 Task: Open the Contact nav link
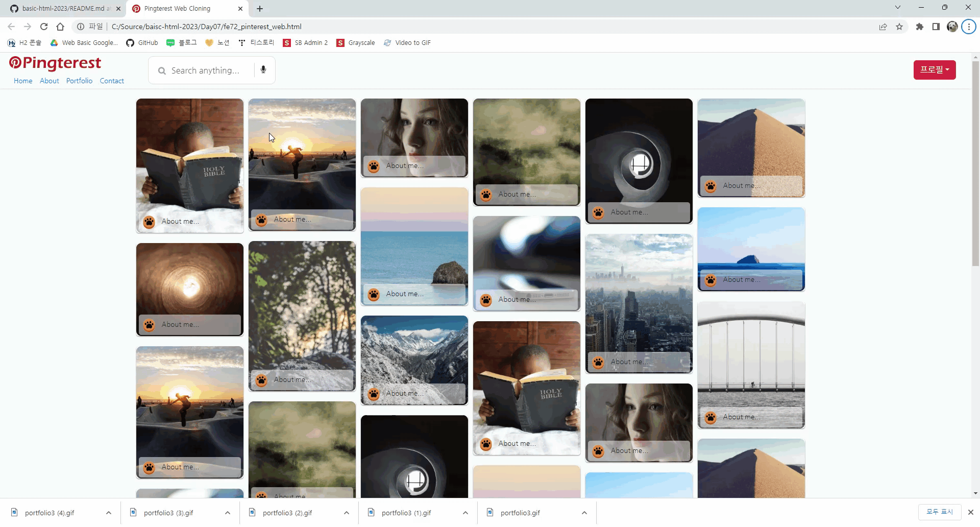coord(112,81)
